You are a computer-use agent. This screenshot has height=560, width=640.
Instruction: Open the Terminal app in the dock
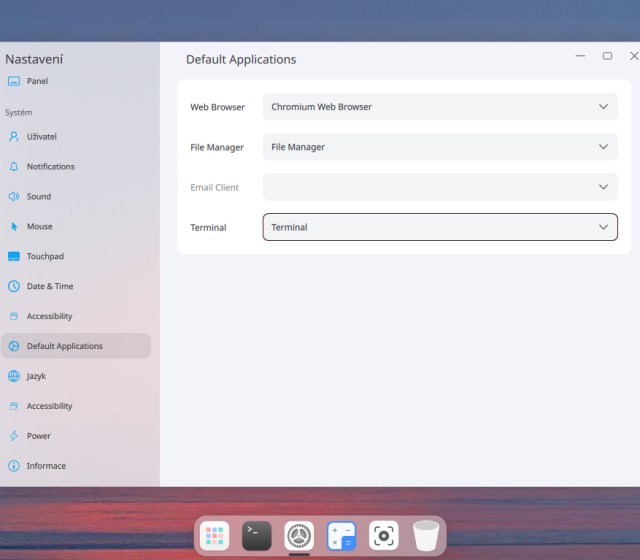click(x=257, y=536)
